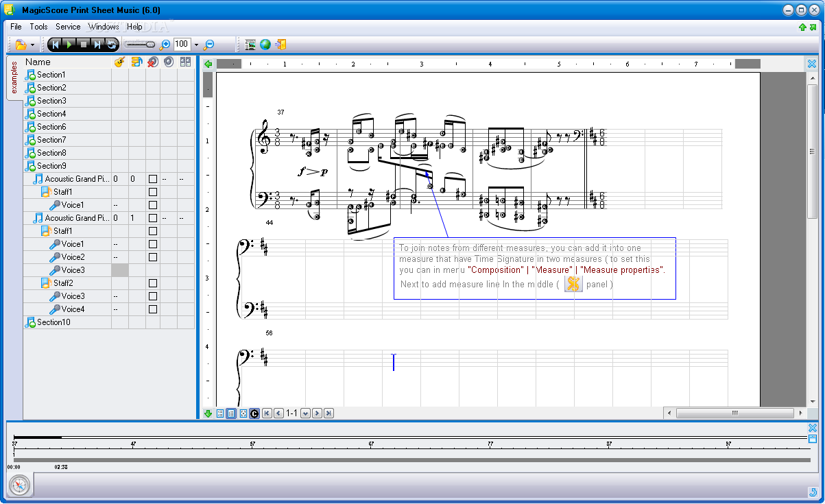Click the globe web icon in the toolbar
This screenshot has width=825, height=504.
[265, 45]
